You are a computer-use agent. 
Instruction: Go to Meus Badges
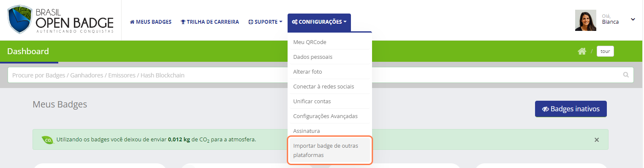coord(151,22)
